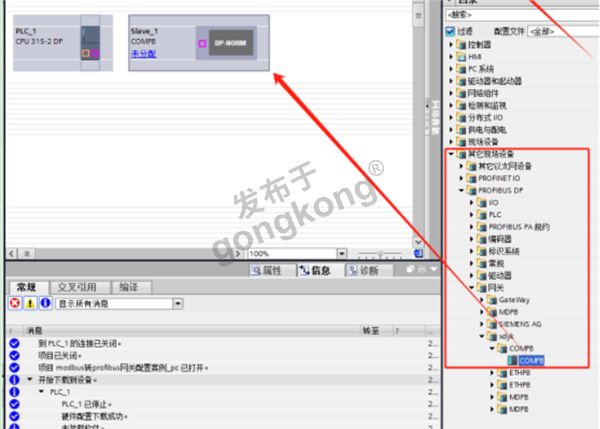Select the I/O folder under PROFIBUS DP
The image size is (600, 429).
482,202
